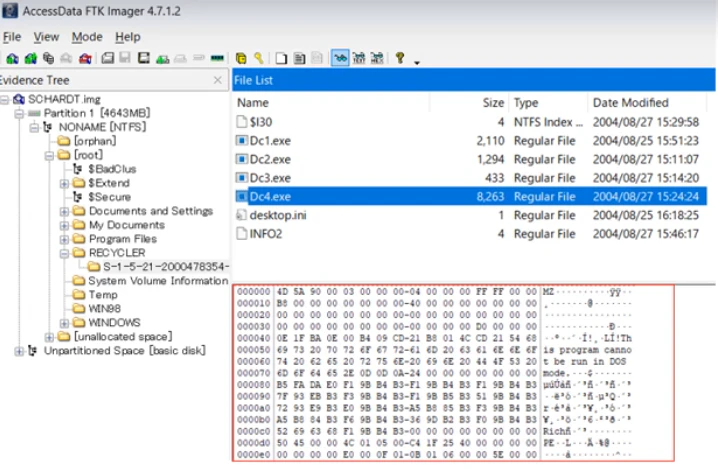Viewport: 718px width, 469px height.
Task: Close the Evidence Tree pane
Action: [x=218, y=80]
